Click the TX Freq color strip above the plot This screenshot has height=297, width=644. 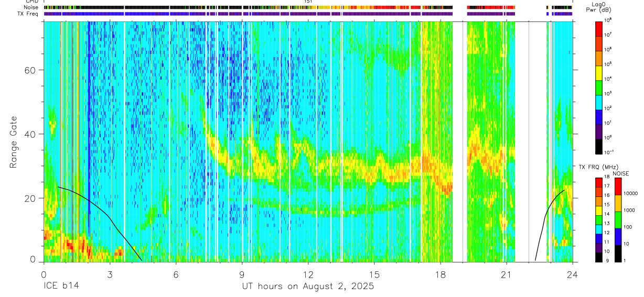(x=308, y=14)
